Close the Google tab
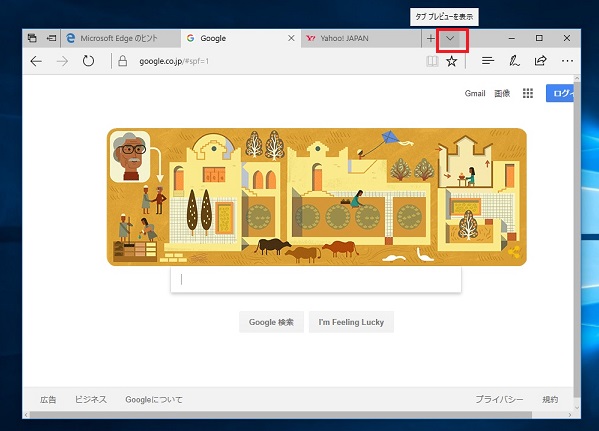Screen dimensions: 599x431 291,38
